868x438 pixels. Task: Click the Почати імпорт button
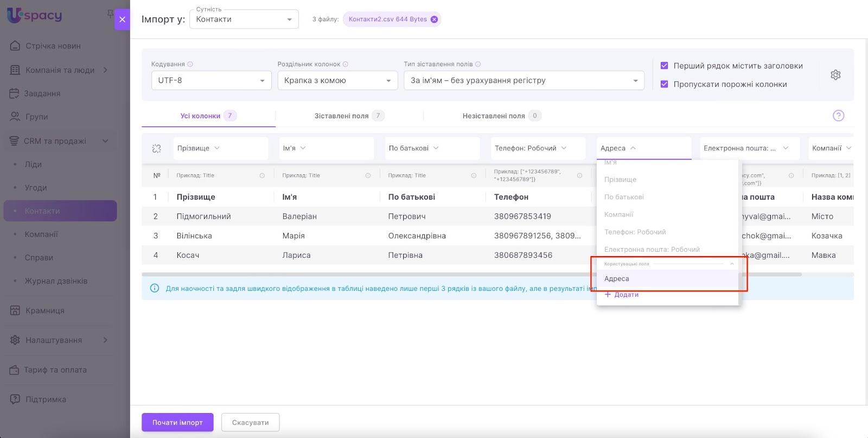click(x=177, y=422)
